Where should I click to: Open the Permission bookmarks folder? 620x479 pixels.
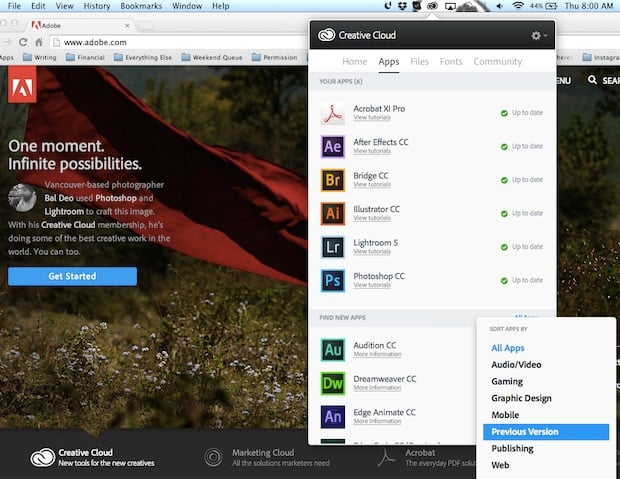pyautogui.click(x=274, y=57)
